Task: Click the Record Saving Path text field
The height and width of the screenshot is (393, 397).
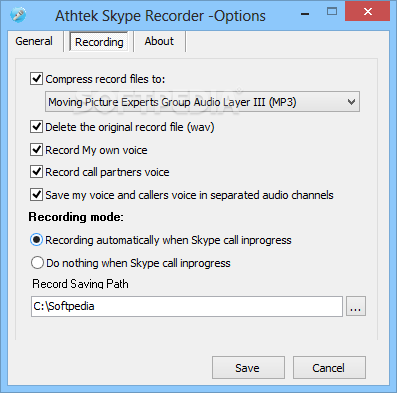Action: [x=187, y=306]
